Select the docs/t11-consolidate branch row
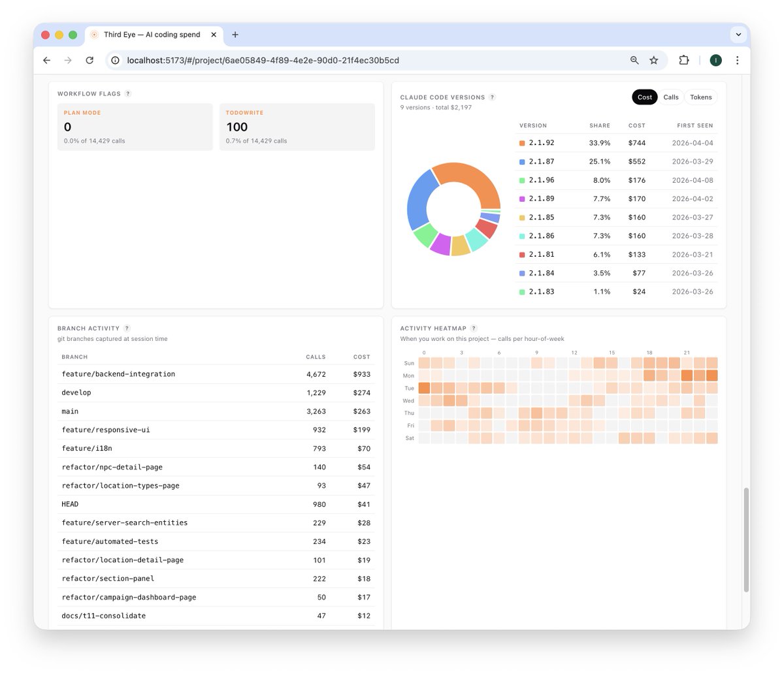Screen dimensions: 784x674 point(216,616)
